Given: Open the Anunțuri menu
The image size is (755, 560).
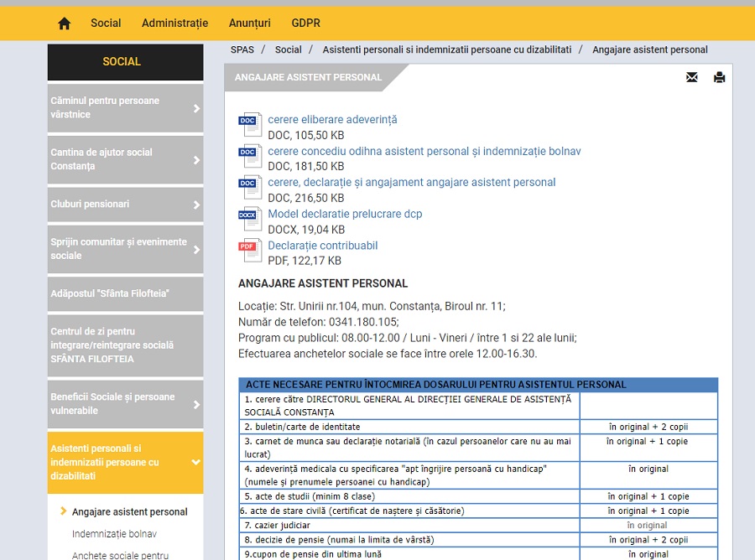Looking at the screenshot, I should click(249, 23).
